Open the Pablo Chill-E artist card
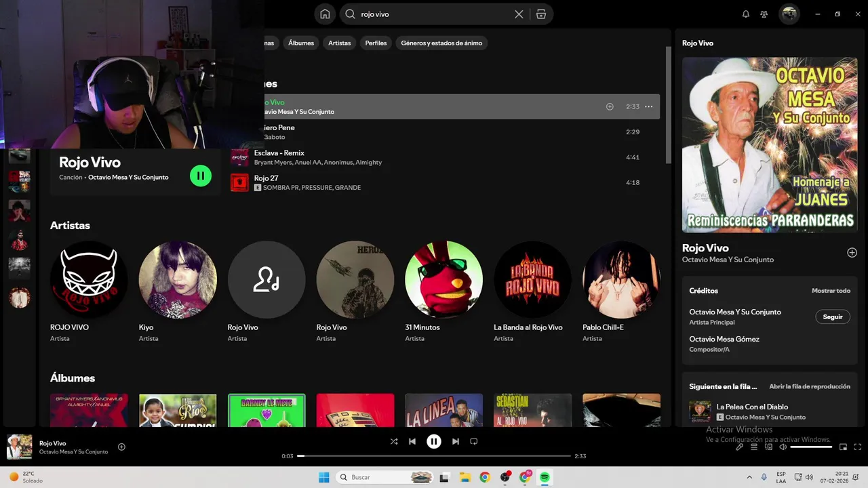This screenshot has width=868, height=488. [x=621, y=279]
